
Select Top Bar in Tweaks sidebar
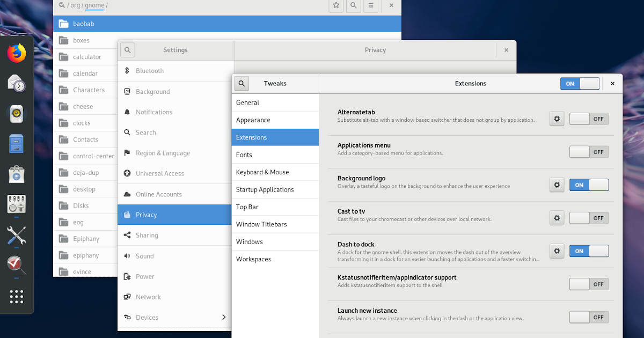point(275,207)
